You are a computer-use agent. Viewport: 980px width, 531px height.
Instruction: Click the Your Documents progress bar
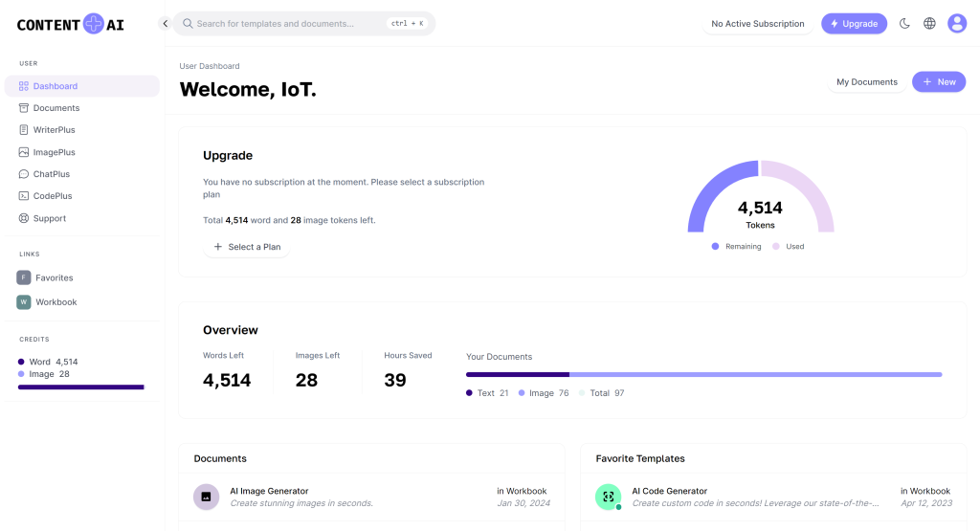(x=703, y=374)
